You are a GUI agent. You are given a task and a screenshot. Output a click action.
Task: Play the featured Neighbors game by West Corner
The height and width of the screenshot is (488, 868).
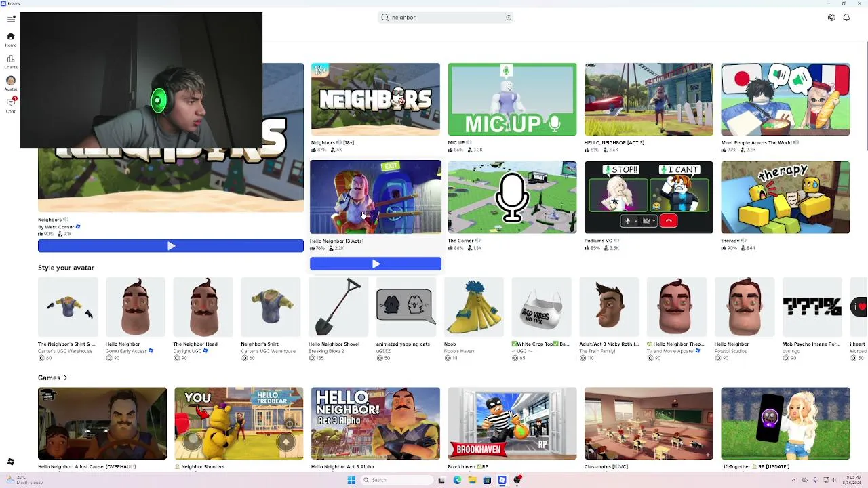tap(171, 246)
